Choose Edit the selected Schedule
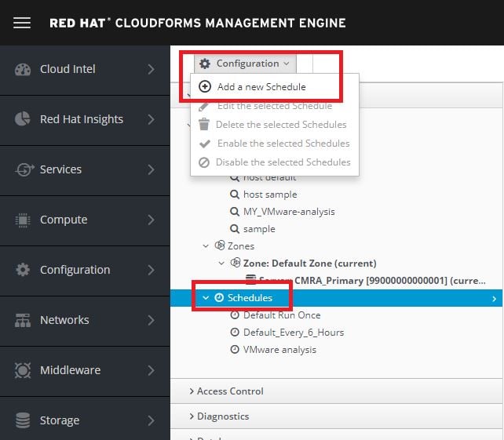504x440 pixels. (275, 106)
